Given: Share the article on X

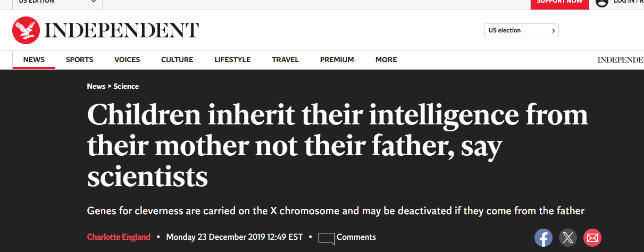Looking at the screenshot, I should pyautogui.click(x=568, y=238).
